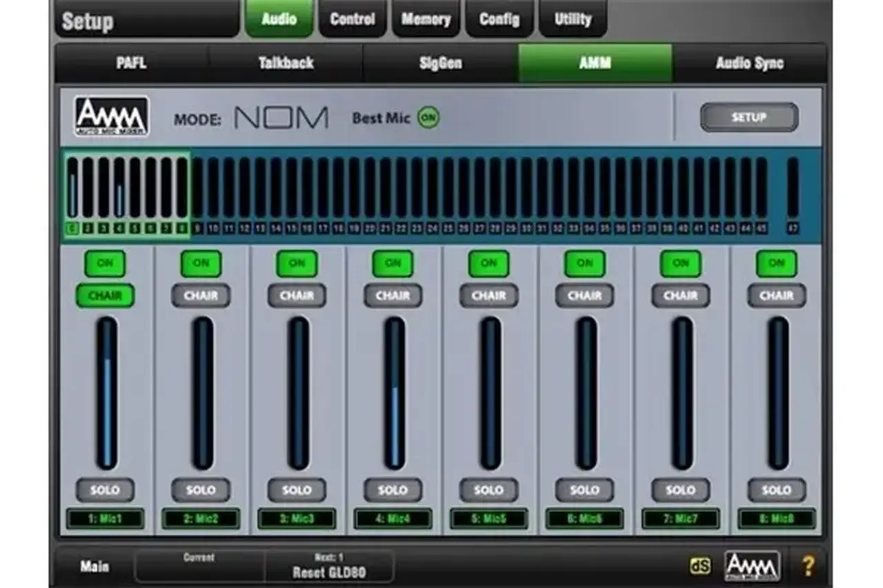Click the AMM Auto Mic Mixer header logo
The width and height of the screenshot is (883, 588).
pos(112,116)
